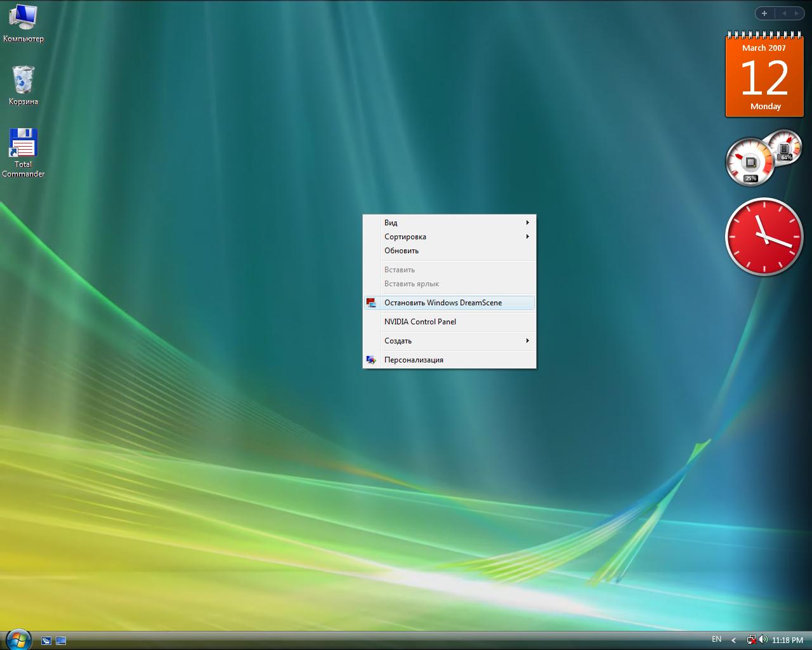Select Остановить Windows DreamScene
Screen dimensions: 812x650
[x=443, y=303]
